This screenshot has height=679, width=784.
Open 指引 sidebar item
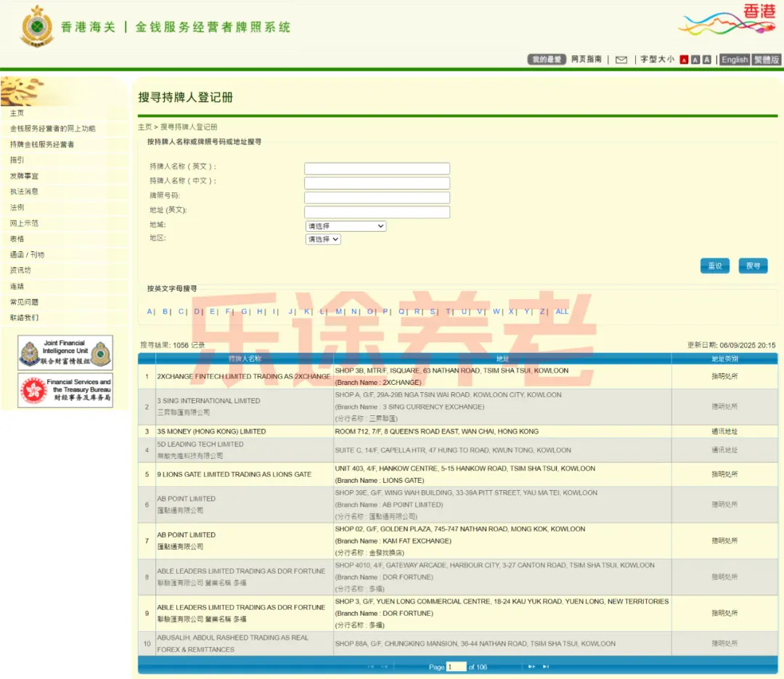[x=17, y=160]
